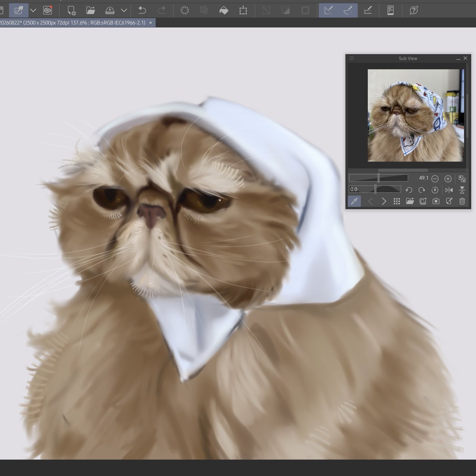Undo the last brush stroke
The height and width of the screenshot is (476, 476).
[x=142, y=10]
